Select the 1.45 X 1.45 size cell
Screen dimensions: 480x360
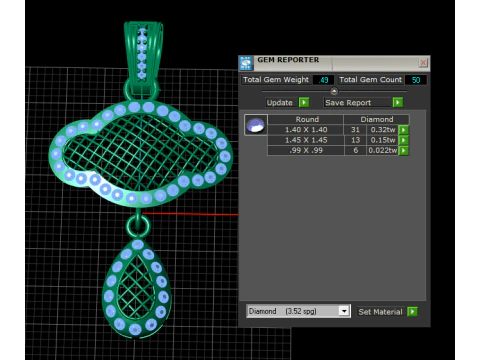coord(306,140)
